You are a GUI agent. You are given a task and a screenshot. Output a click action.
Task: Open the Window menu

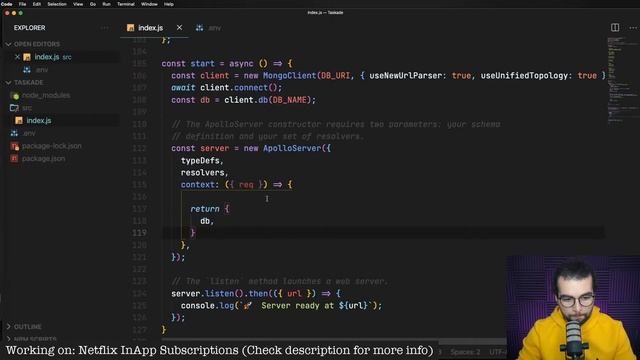pyautogui.click(x=149, y=4)
